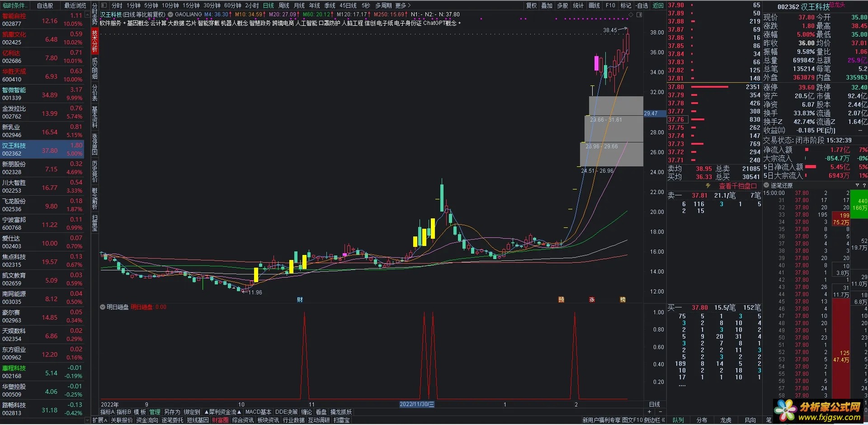Viewport: 868px width, 425px height.
Task: Expand the 明日砸盘 indicator options circle
Action: pyautogui.click(x=103, y=307)
